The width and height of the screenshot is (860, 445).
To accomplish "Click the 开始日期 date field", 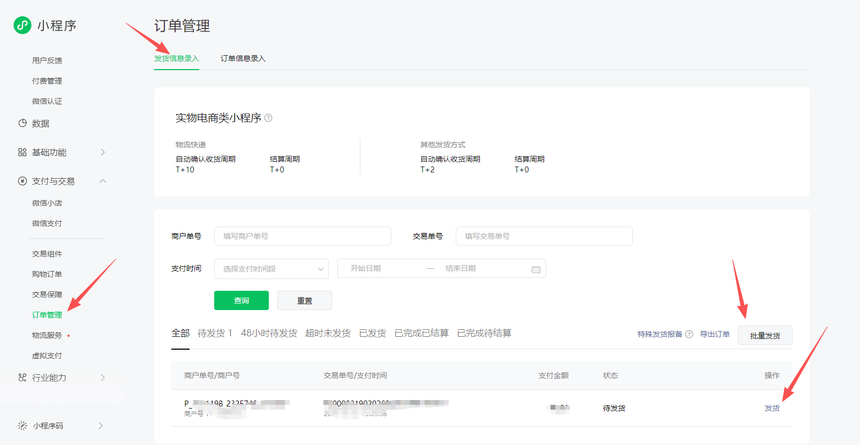I will 366,269.
